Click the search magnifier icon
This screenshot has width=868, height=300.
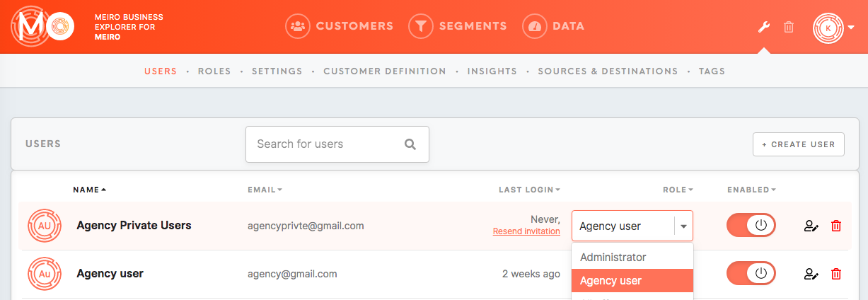point(410,144)
